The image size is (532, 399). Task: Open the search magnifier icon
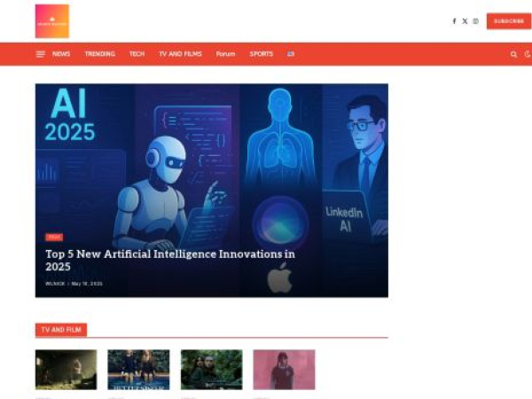click(513, 54)
